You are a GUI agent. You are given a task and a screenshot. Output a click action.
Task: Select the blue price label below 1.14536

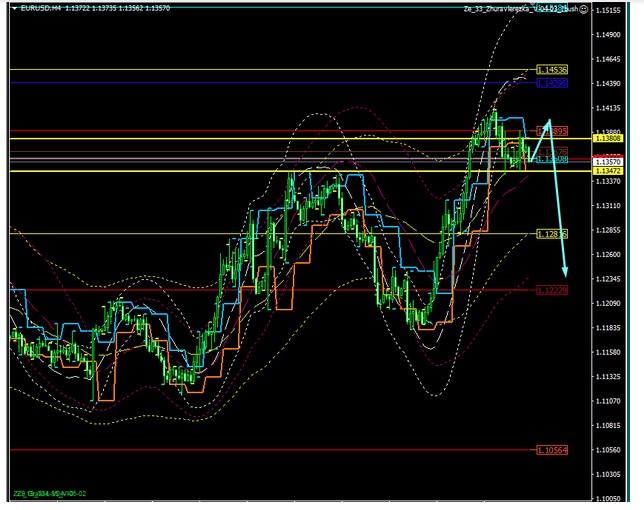coord(552,83)
